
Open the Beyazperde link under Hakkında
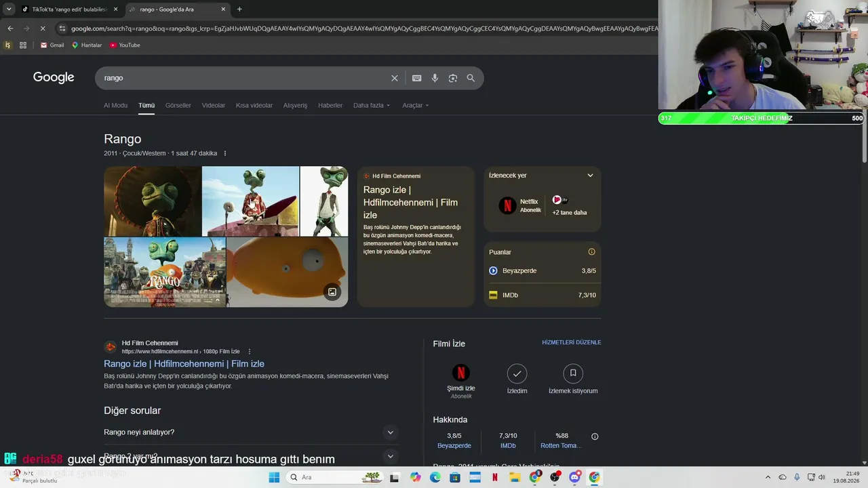454,446
